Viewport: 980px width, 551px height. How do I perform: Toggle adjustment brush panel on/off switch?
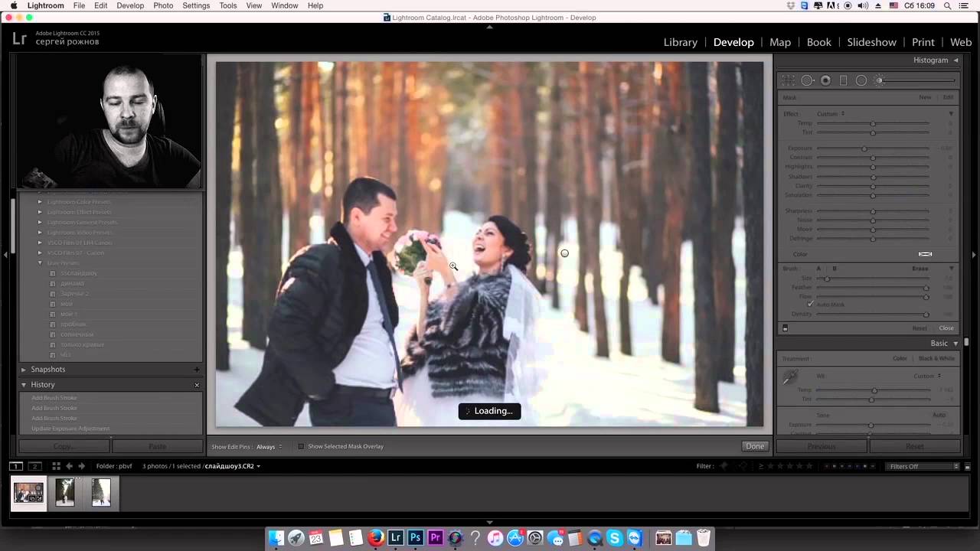pos(785,328)
